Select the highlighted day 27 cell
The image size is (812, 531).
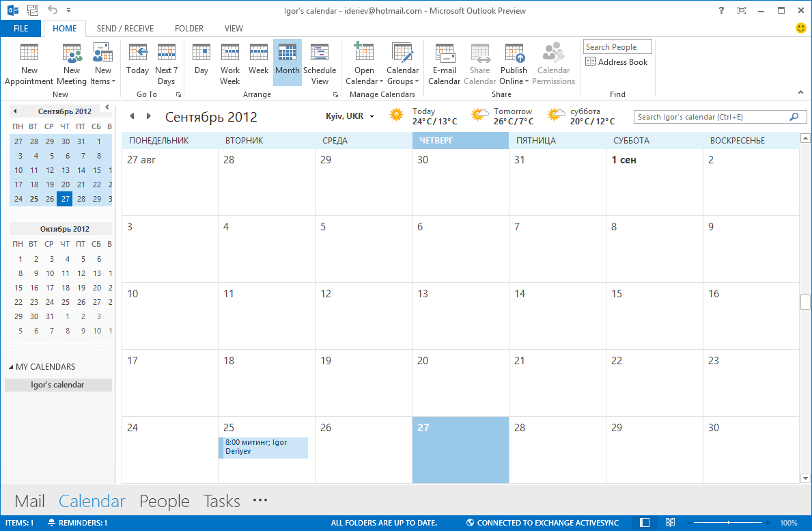460,450
